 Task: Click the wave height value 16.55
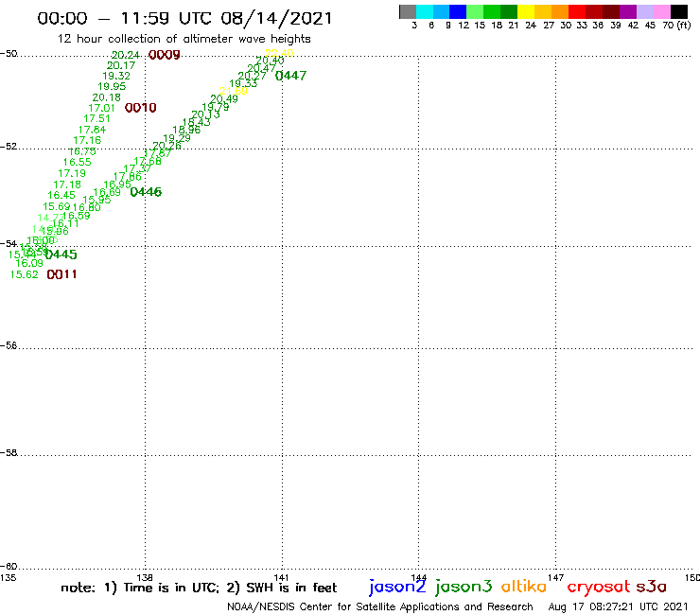click(78, 162)
